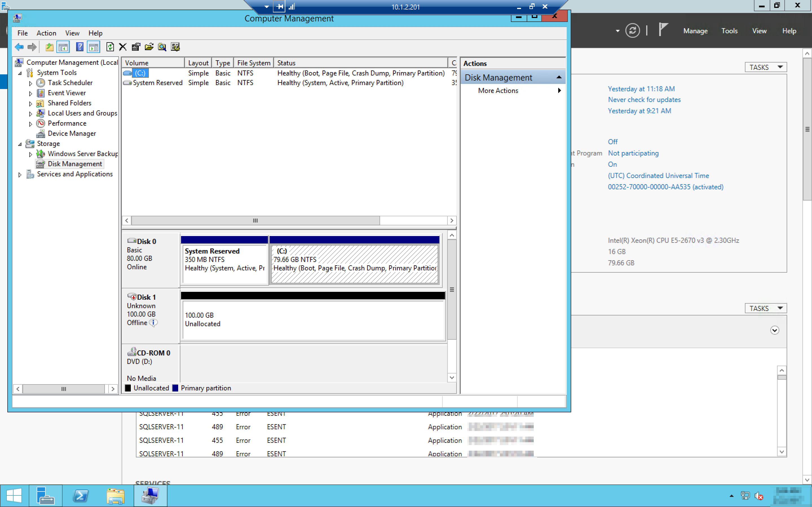The width and height of the screenshot is (812, 507).
Task: Click the Never check for updates link
Action: [644, 100]
